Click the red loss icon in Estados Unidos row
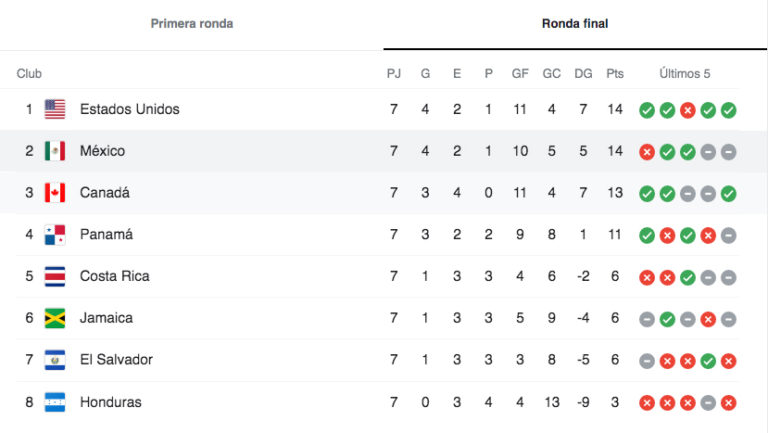The height and width of the screenshot is (433, 768). tap(688, 110)
